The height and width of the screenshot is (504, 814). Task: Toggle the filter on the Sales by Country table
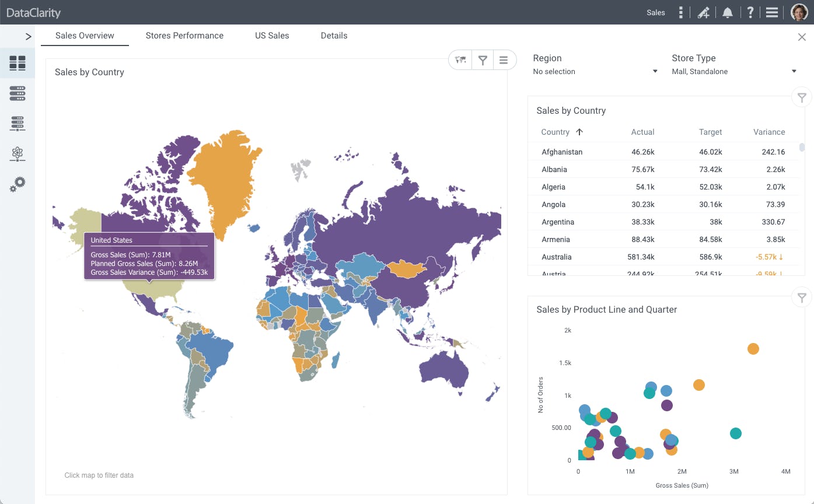[x=802, y=97]
